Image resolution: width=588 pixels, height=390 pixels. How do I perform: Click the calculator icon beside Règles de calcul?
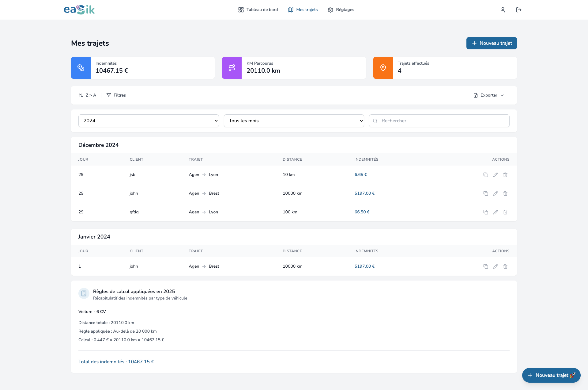[84, 293]
